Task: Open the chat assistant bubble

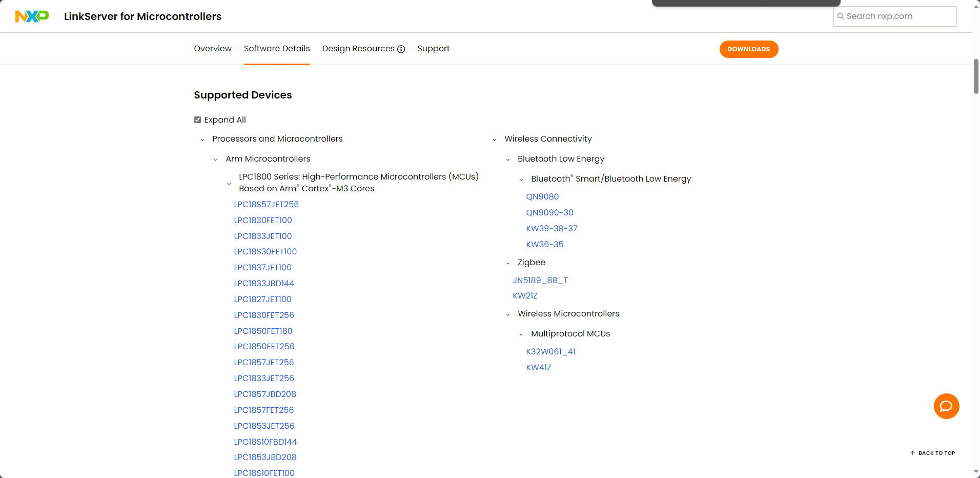Action: [x=946, y=406]
